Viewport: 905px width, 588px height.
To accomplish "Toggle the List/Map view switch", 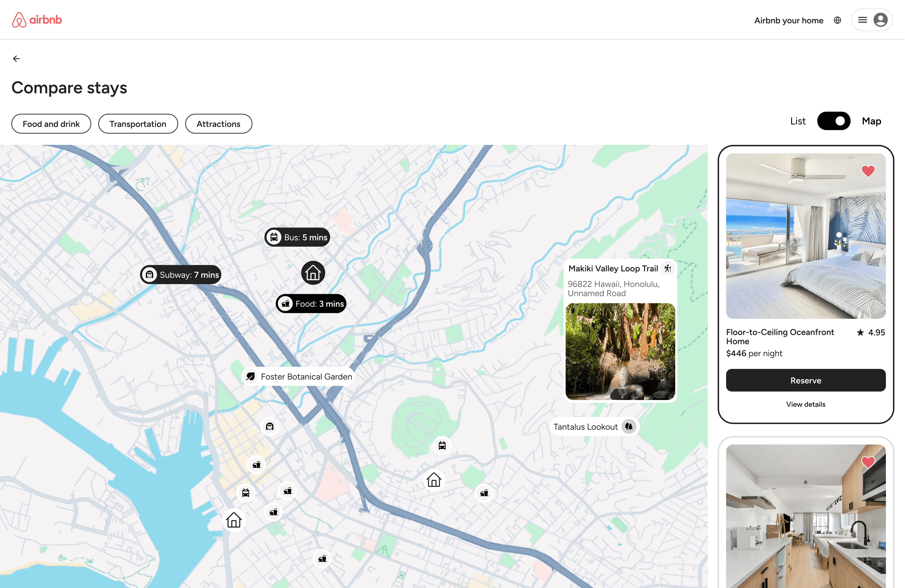I will 834,121.
